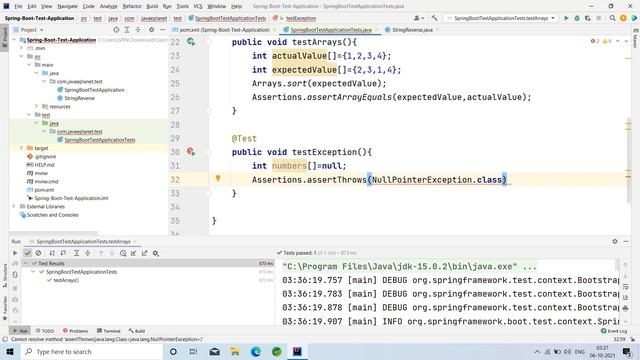Click errors count indicator in editor
640x360 pixels.
tap(595, 41)
